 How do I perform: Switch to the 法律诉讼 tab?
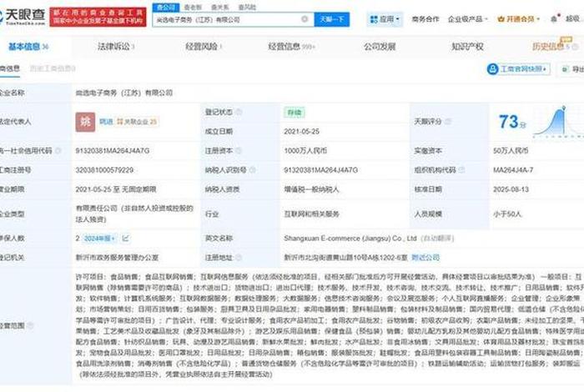click(116, 47)
